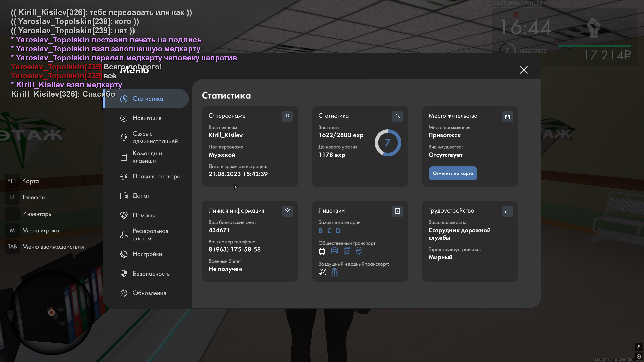Click the user icon in Личная информация card
Image resolution: width=644 pixels, height=362 pixels.
tap(287, 212)
